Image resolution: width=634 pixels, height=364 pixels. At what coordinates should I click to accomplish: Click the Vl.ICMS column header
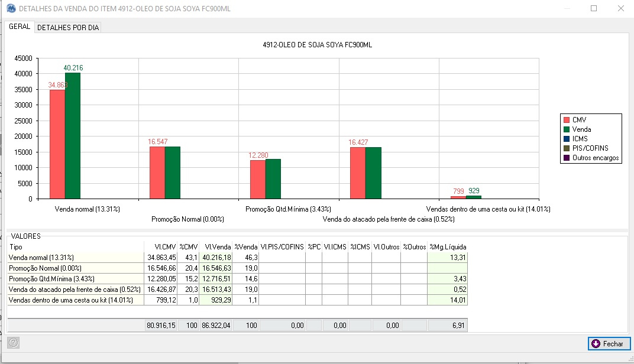click(x=335, y=247)
